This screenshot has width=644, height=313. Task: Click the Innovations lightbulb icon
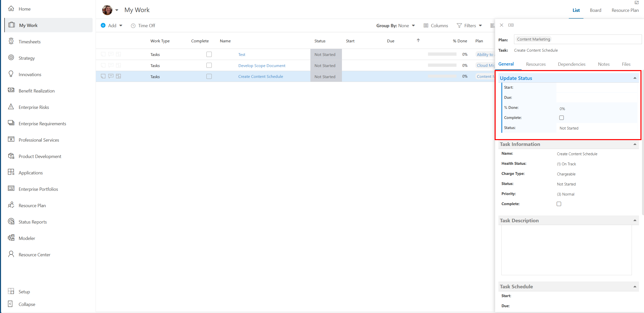point(11,74)
